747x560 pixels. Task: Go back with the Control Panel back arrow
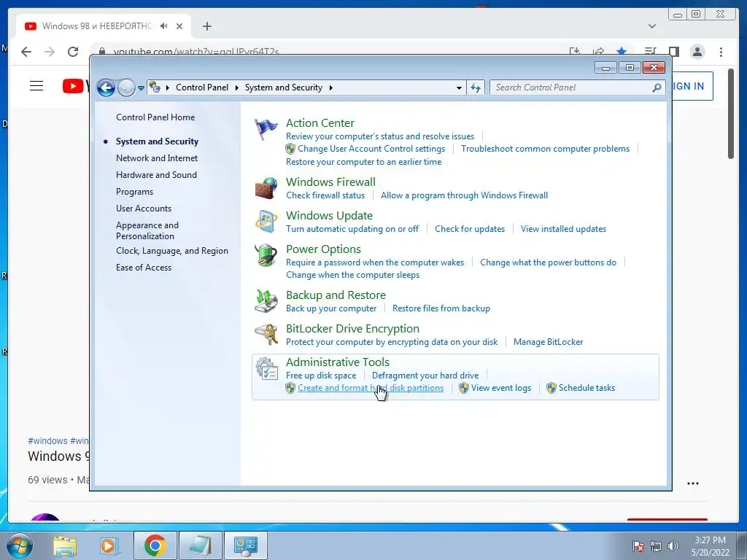(x=106, y=87)
